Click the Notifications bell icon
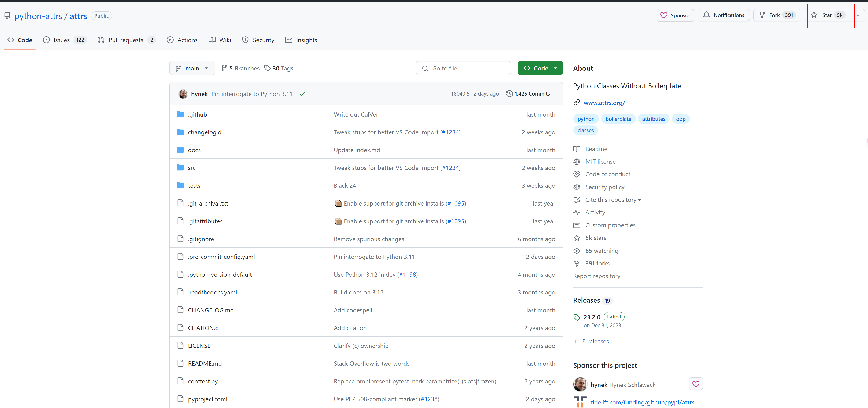The image size is (868, 408). (x=707, y=15)
